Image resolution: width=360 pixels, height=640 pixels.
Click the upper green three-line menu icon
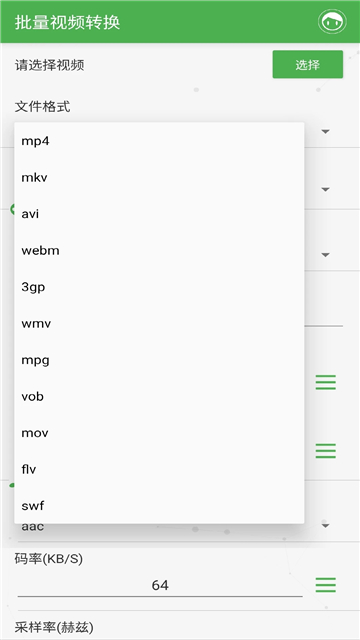point(326,382)
